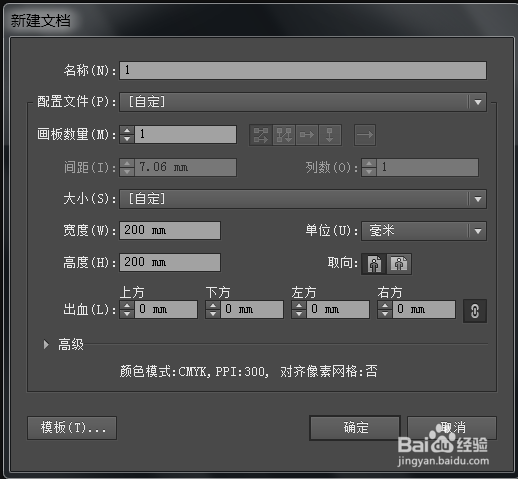Select arrange by row artboard layout icon
Screen dimensions: 518x479
point(307,135)
